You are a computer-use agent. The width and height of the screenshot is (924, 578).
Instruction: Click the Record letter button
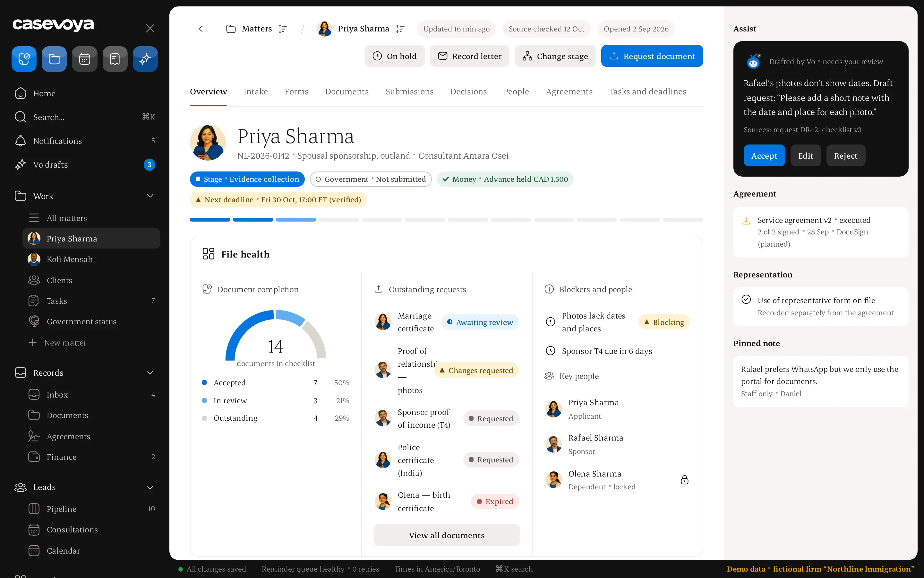click(x=470, y=56)
